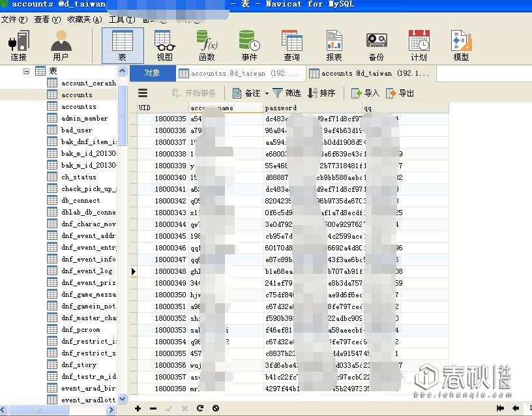Open the 连接 (Connection) toolbar icon
Image resolution: width=532 pixels, height=416 pixels.
pos(18,45)
